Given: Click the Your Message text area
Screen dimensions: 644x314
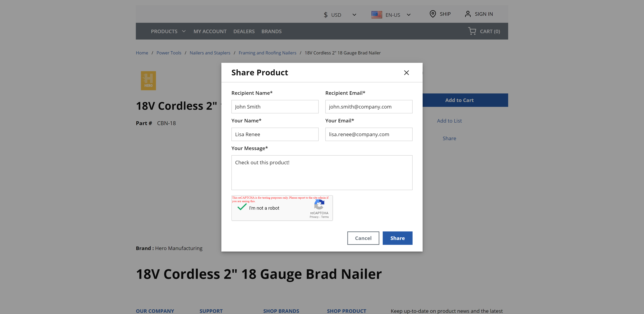Looking at the screenshot, I should 322,173.
